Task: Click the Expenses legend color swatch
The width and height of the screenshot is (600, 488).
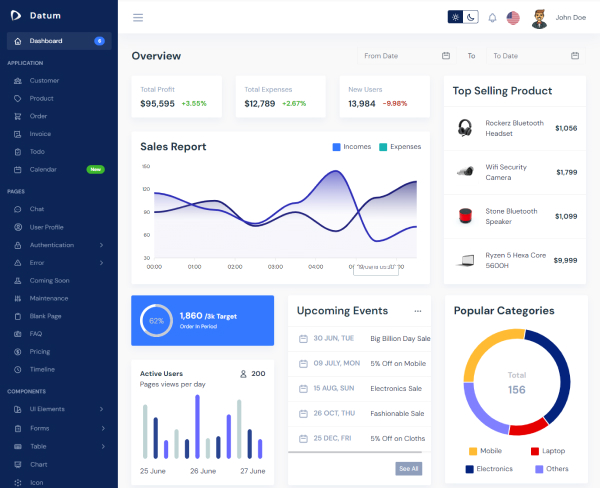Action: pyautogui.click(x=383, y=147)
